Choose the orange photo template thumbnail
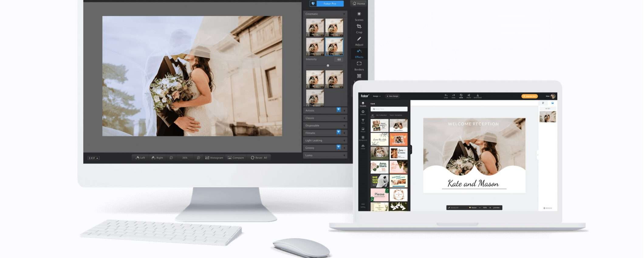Screen dimensions: 644x258 [398, 139]
